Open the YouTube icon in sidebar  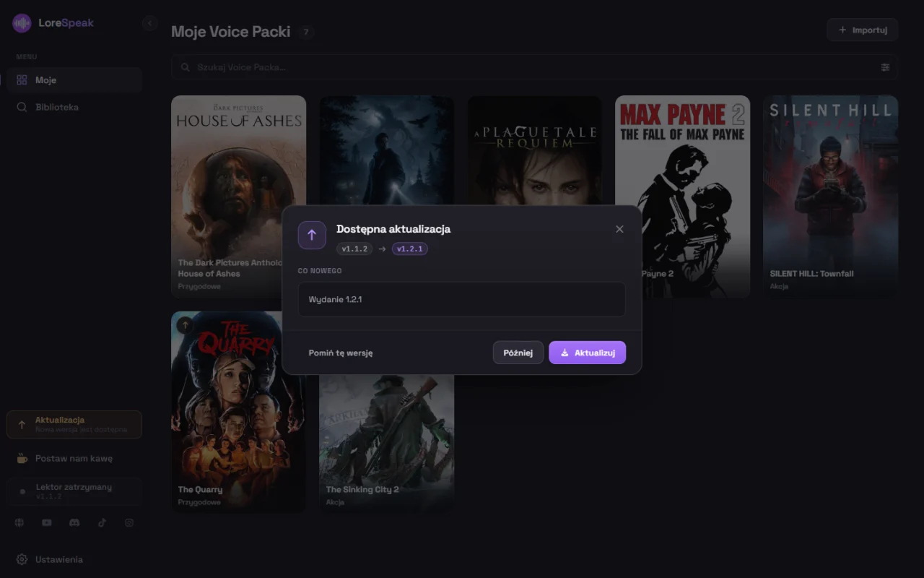coord(47,523)
